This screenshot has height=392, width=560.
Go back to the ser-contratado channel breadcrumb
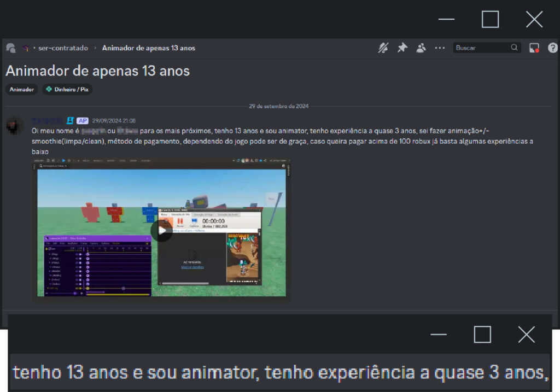(x=63, y=48)
